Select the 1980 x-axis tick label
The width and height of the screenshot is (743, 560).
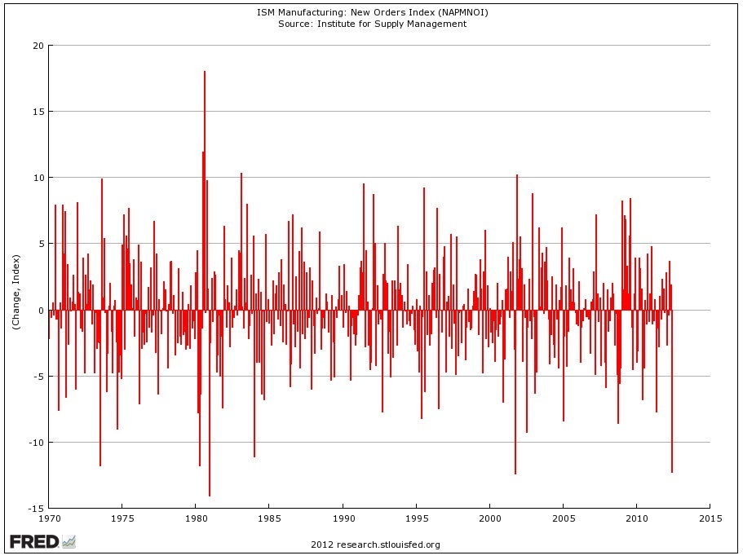[196, 518]
